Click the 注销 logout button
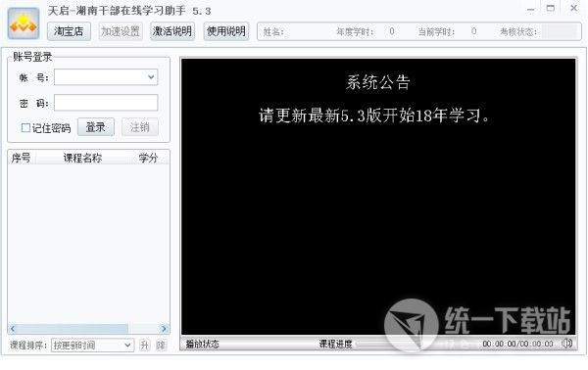Viewport: 588px width, 370px height. (x=140, y=127)
